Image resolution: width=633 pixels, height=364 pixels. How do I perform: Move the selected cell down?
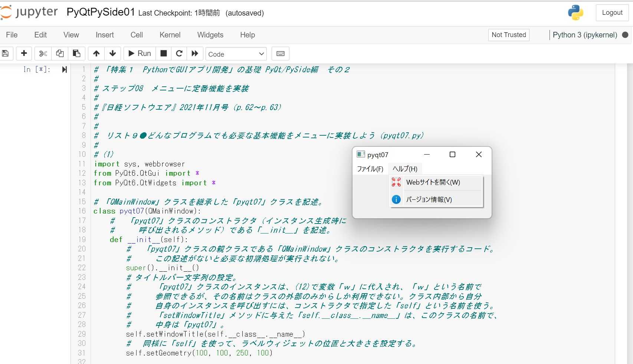[x=112, y=53]
